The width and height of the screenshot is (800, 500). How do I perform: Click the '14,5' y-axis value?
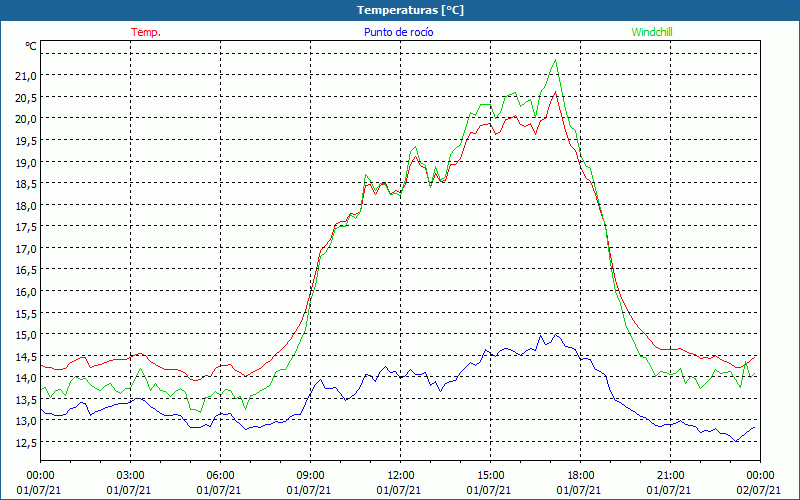pyautogui.click(x=27, y=357)
